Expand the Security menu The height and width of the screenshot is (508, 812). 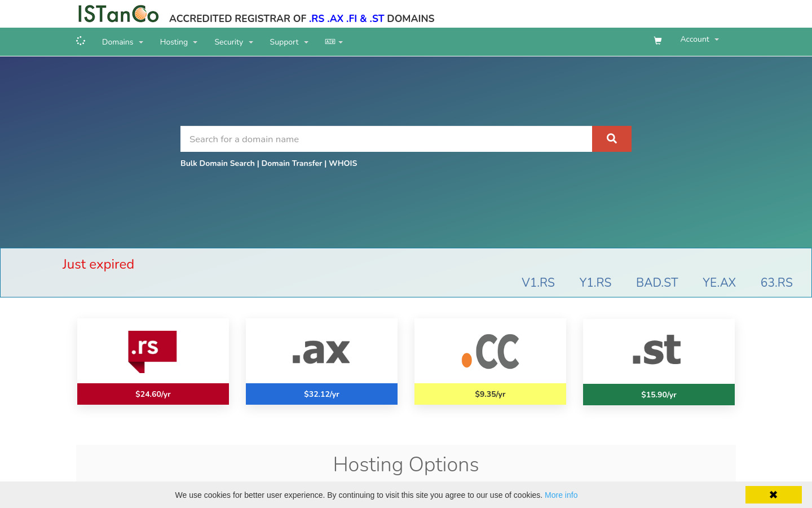[234, 42]
